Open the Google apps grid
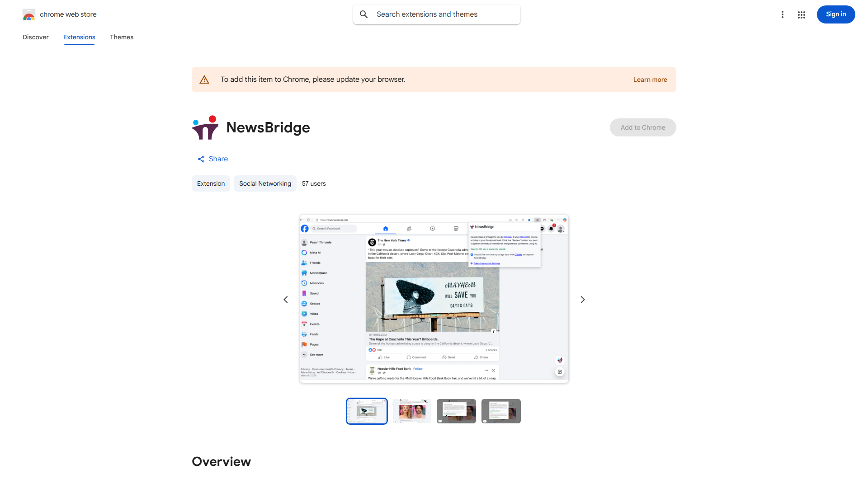This screenshot has height=488, width=868. coord(801,15)
